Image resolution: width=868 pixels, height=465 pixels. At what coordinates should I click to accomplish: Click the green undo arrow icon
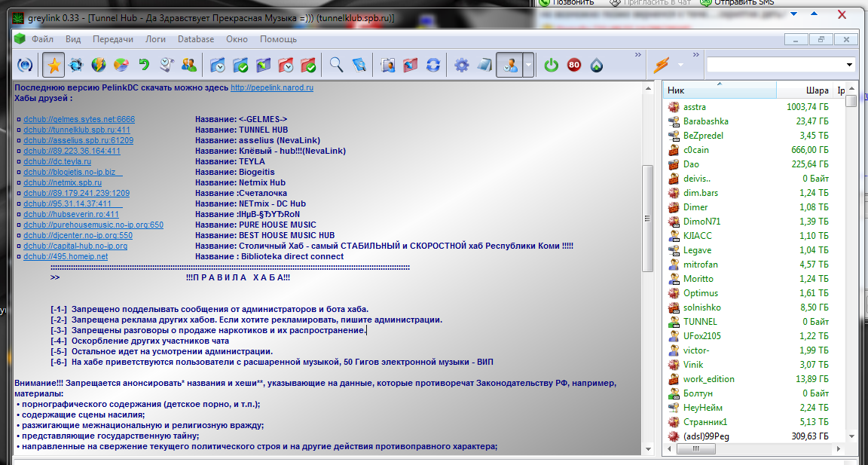(x=143, y=66)
